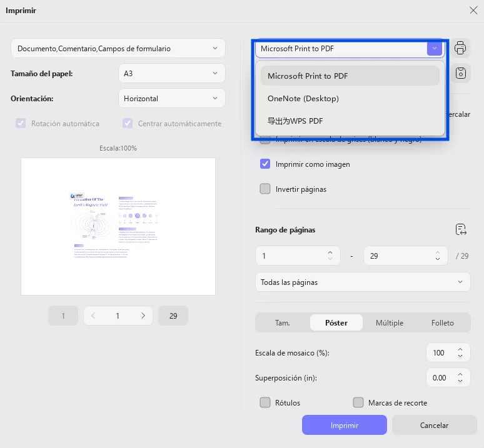Decrease the end page number

click(438, 259)
